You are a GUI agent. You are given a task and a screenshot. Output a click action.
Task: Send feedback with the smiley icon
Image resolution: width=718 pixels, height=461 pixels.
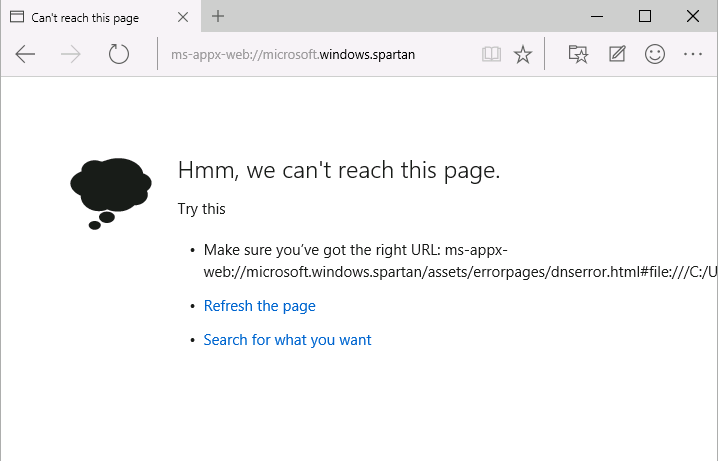point(655,54)
